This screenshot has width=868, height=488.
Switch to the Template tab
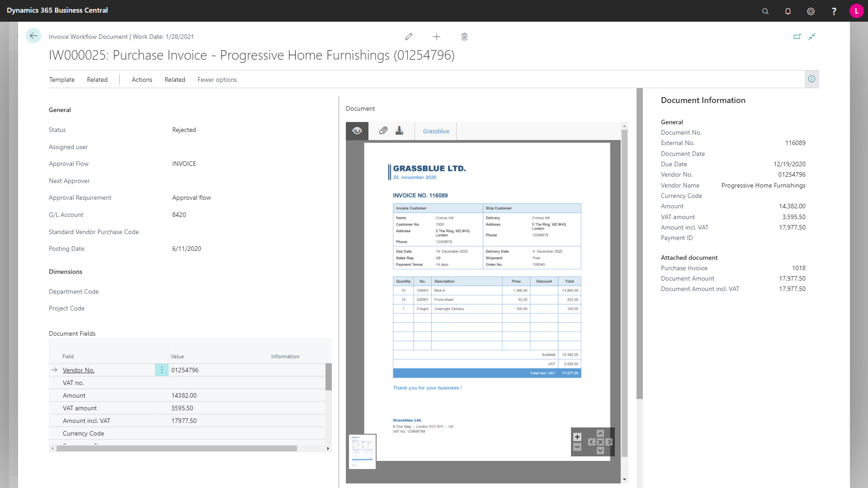pos(61,79)
